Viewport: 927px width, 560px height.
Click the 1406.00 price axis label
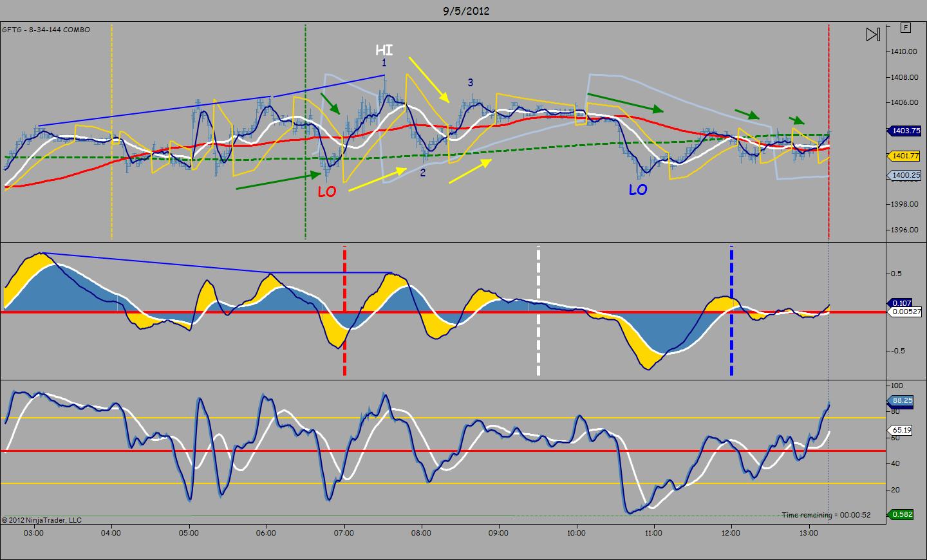click(x=904, y=102)
